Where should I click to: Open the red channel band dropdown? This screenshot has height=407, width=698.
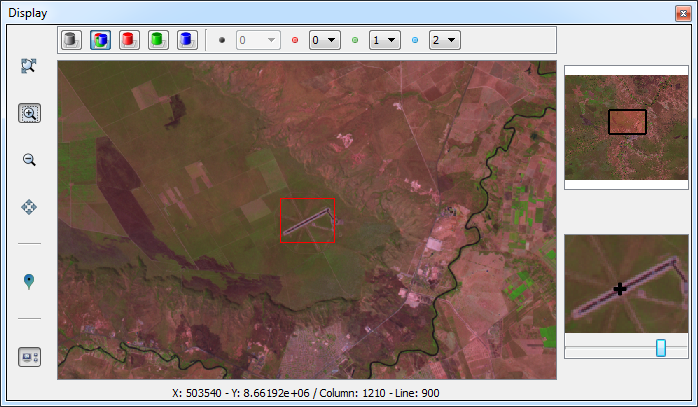pos(325,40)
